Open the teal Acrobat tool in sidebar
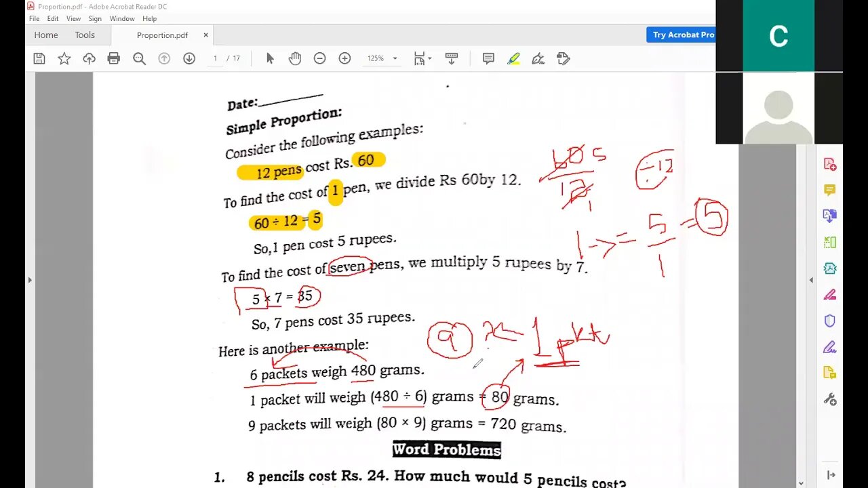The width and height of the screenshot is (868, 488). [x=830, y=268]
